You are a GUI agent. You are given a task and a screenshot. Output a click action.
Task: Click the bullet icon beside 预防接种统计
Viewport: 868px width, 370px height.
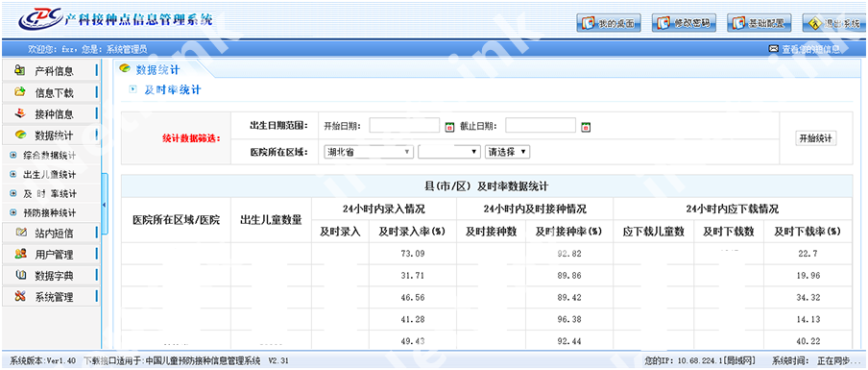tap(12, 212)
